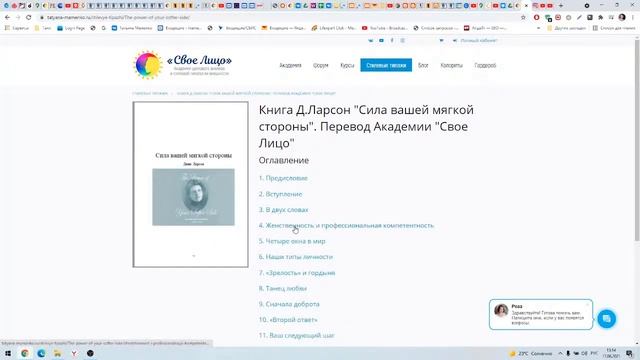Open the Курсы menu item
This screenshot has width=640, height=360.
coord(347,65)
